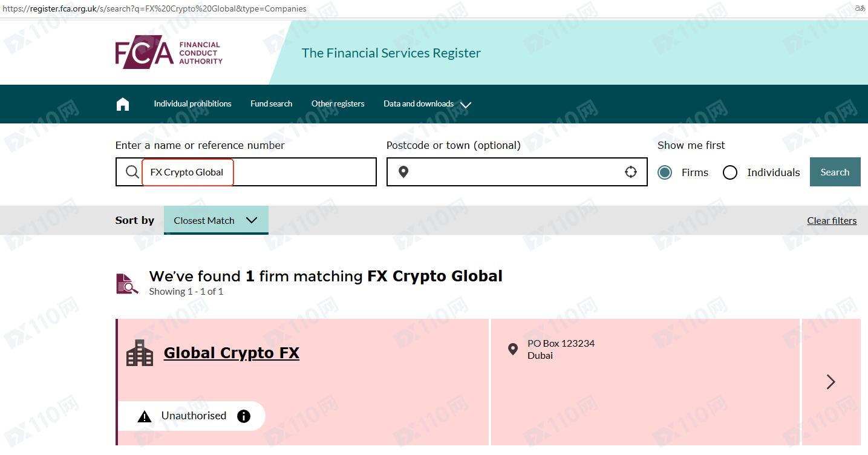Click the home icon in navigation bar
Viewport: 868px width, 455px height.
(x=123, y=104)
